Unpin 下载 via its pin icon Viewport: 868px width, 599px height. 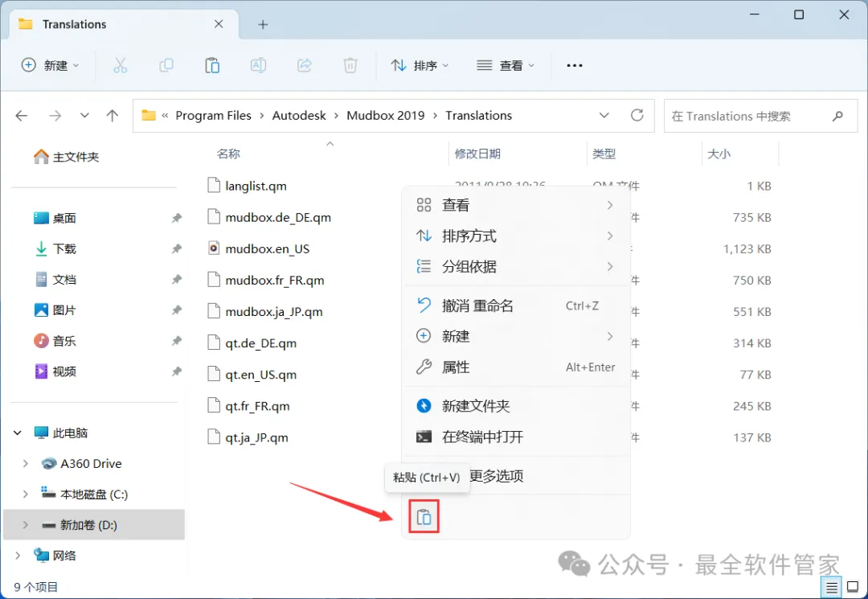[x=177, y=248]
